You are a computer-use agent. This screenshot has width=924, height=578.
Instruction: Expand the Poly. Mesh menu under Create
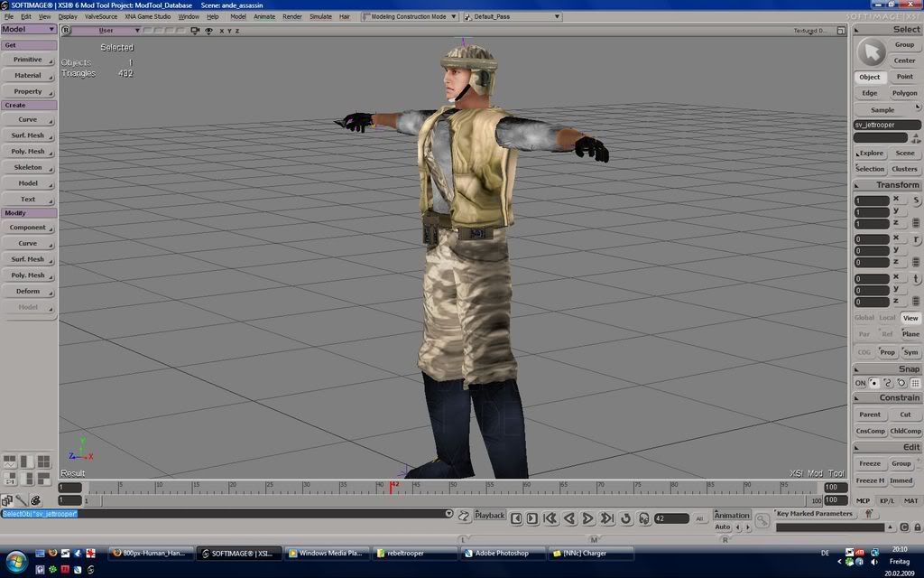coord(28,152)
